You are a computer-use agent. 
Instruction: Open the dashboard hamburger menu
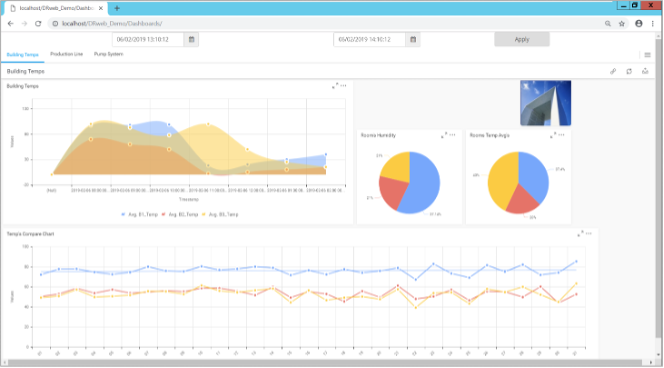tap(647, 55)
